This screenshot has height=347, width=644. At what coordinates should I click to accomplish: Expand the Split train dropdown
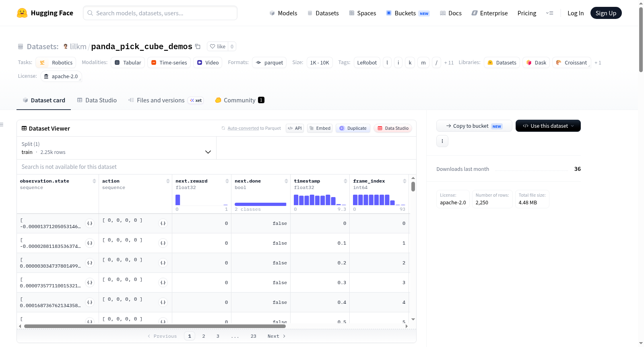click(x=116, y=148)
